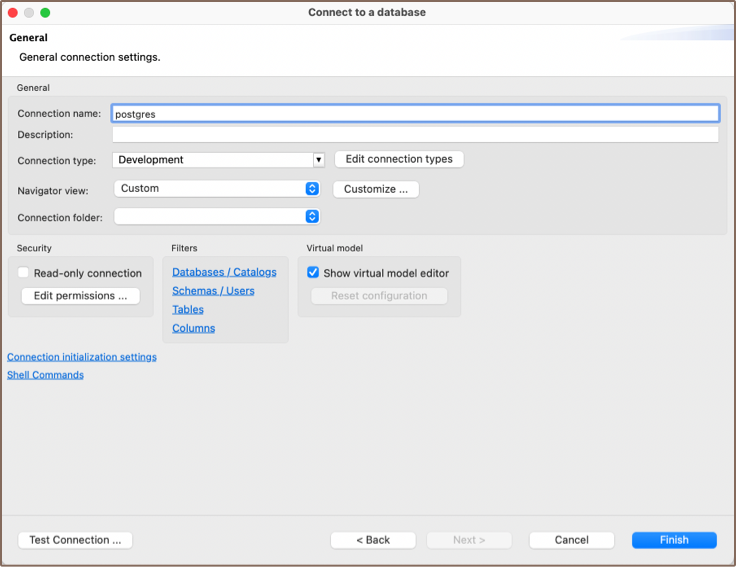
Task: Open the Databases / Catalogs filter link
Action: [224, 272]
